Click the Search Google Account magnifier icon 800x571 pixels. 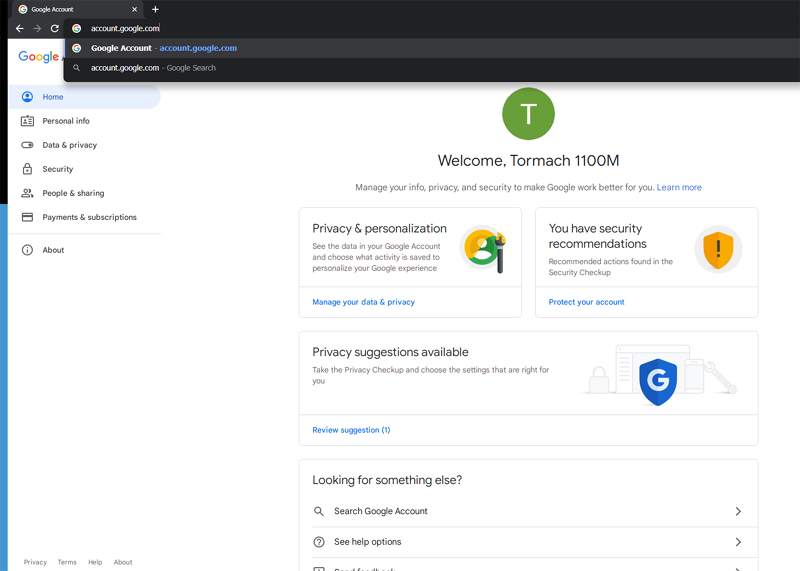point(319,511)
